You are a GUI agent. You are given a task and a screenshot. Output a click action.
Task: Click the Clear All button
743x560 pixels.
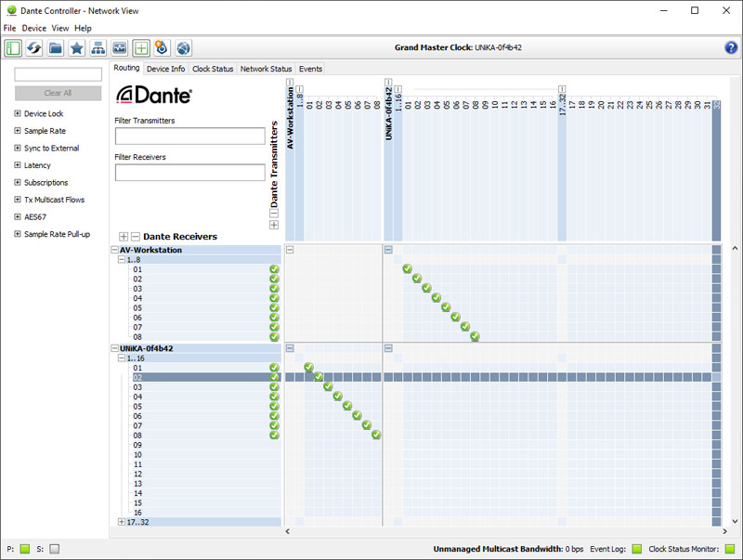58,93
